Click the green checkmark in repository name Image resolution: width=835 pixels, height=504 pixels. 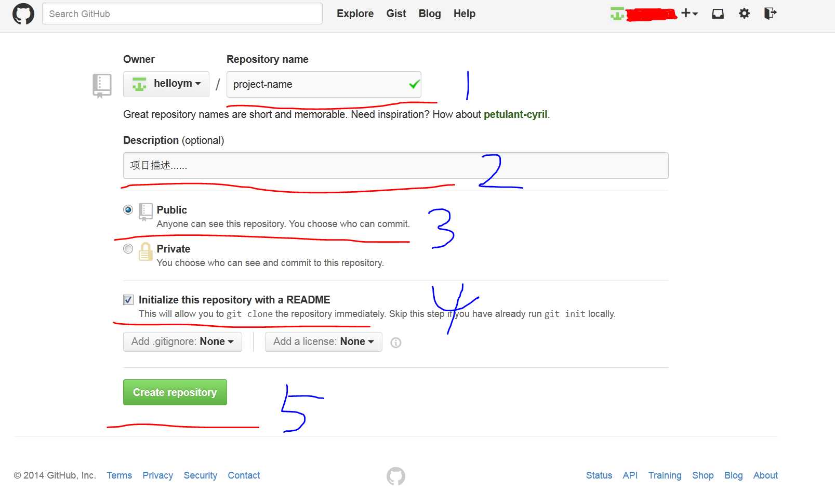tap(414, 84)
